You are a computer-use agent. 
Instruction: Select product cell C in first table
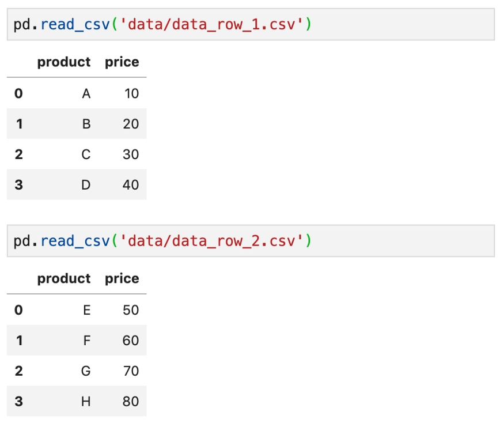click(86, 154)
